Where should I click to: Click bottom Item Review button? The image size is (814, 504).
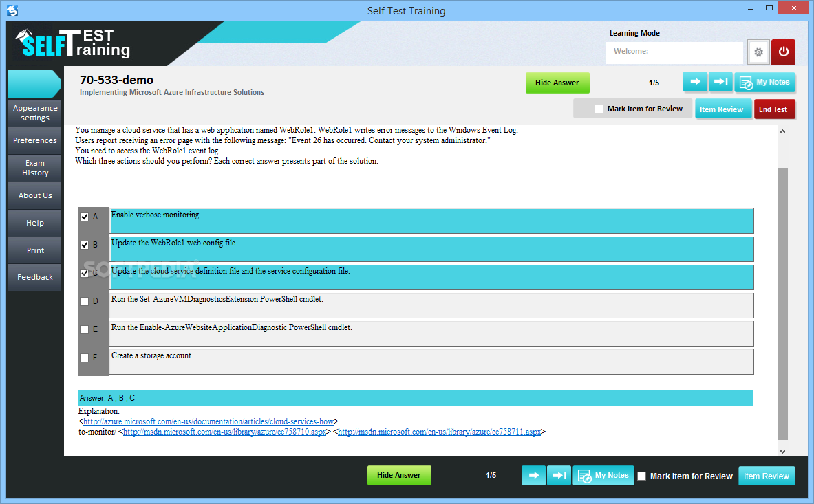tap(767, 476)
